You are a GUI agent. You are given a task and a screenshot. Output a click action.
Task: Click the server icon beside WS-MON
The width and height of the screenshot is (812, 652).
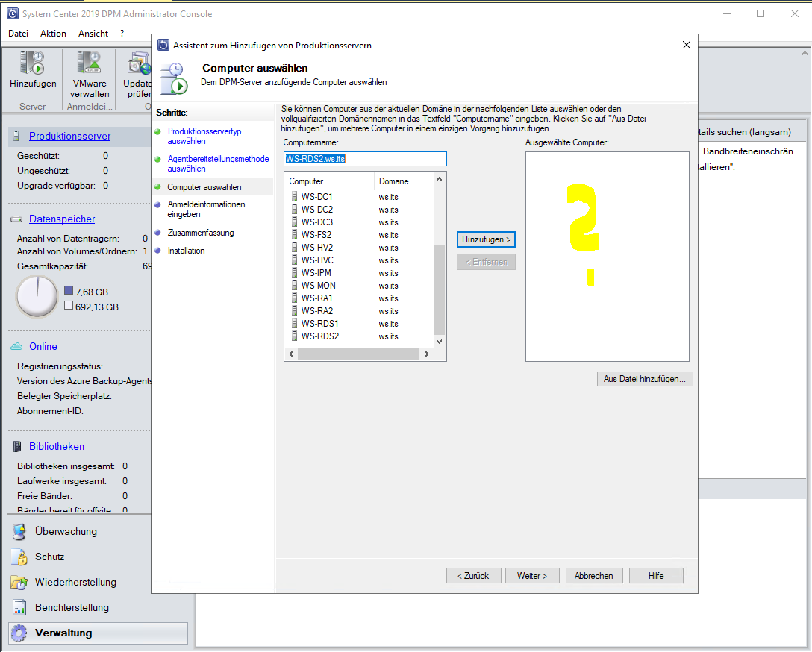[294, 286]
